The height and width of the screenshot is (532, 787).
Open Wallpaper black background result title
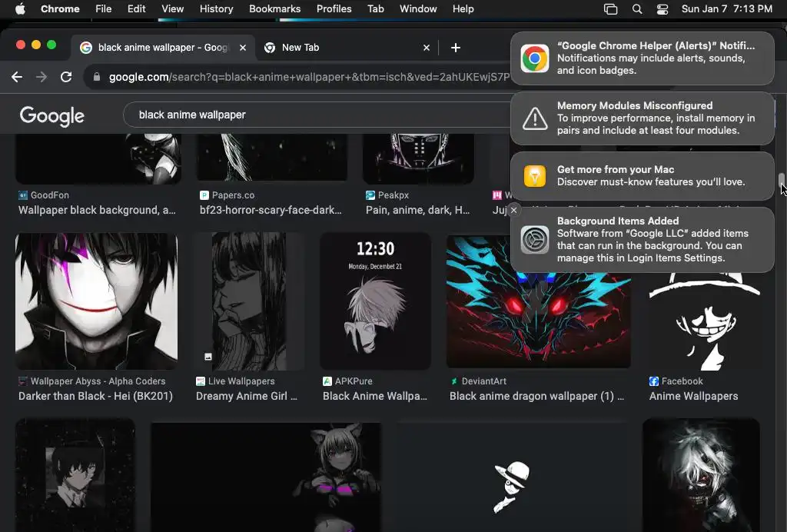click(97, 211)
